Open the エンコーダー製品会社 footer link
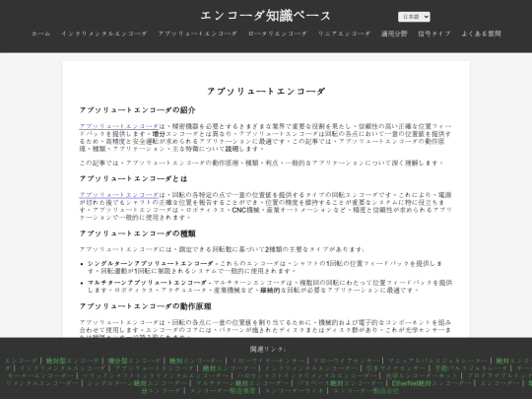 click(x=366, y=390)
